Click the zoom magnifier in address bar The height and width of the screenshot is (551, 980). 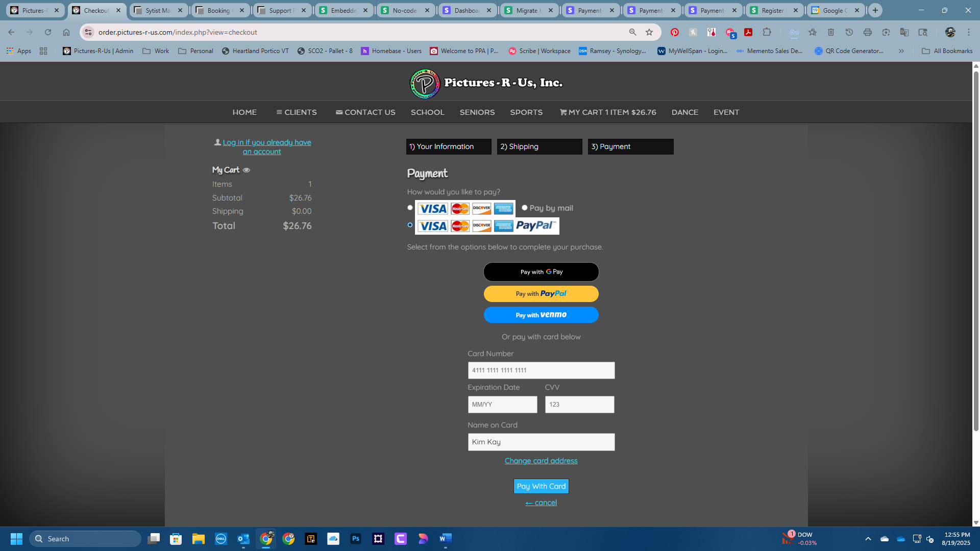633,32
